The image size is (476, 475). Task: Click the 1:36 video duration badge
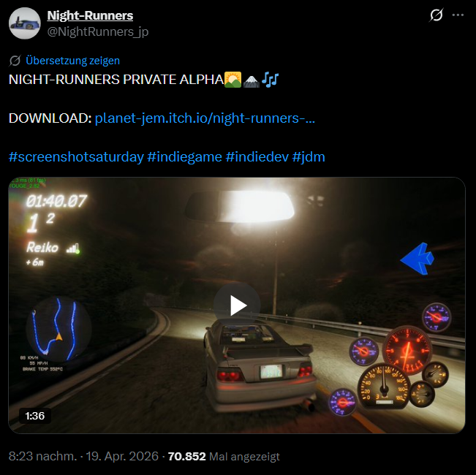35,416
